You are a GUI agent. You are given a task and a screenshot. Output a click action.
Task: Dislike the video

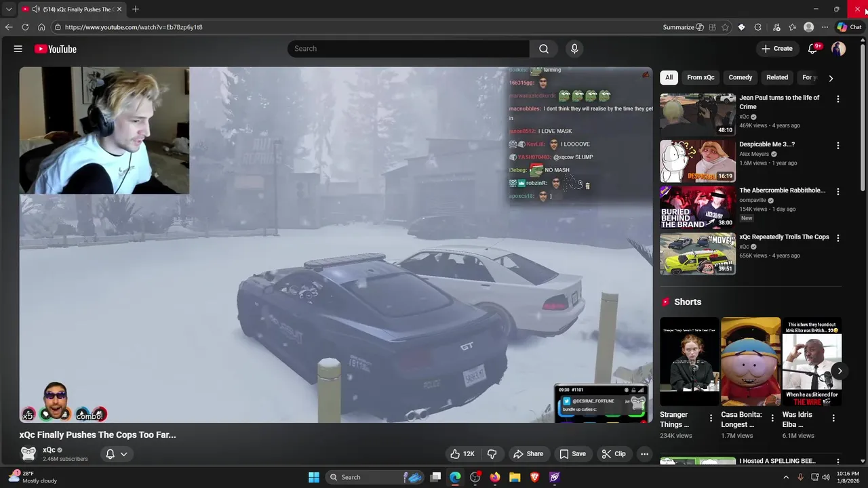point(493,454)
